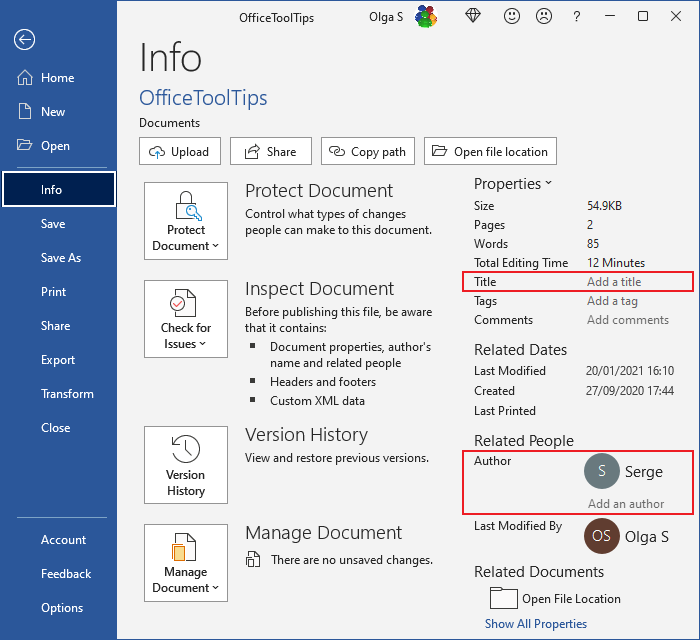
Task: Open the Manage Document dropdown
Action: pyautogui.click(x=186, y=563)
